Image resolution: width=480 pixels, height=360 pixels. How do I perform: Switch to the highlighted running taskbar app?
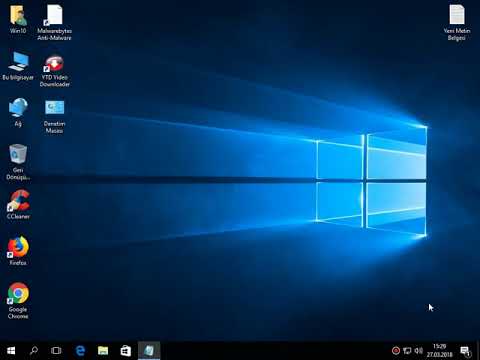[149, 351]
